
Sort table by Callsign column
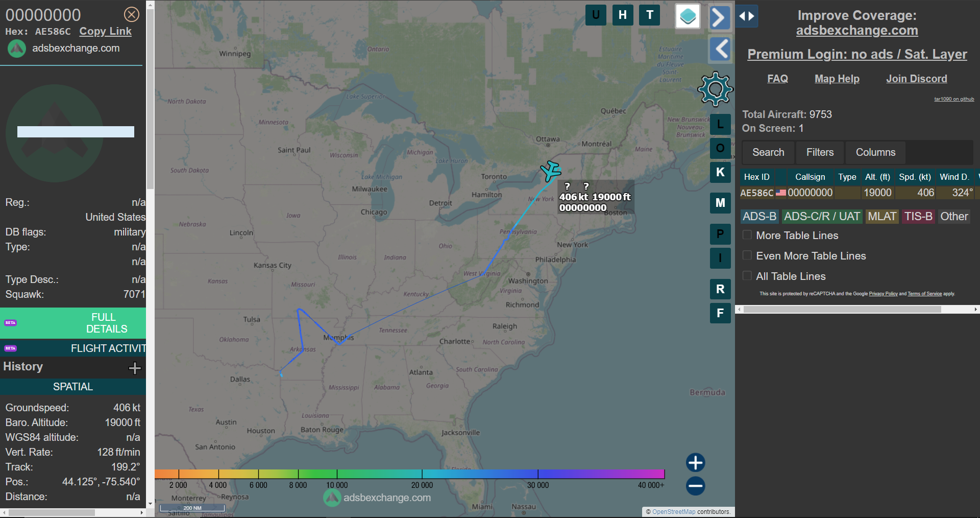[810, 177]
